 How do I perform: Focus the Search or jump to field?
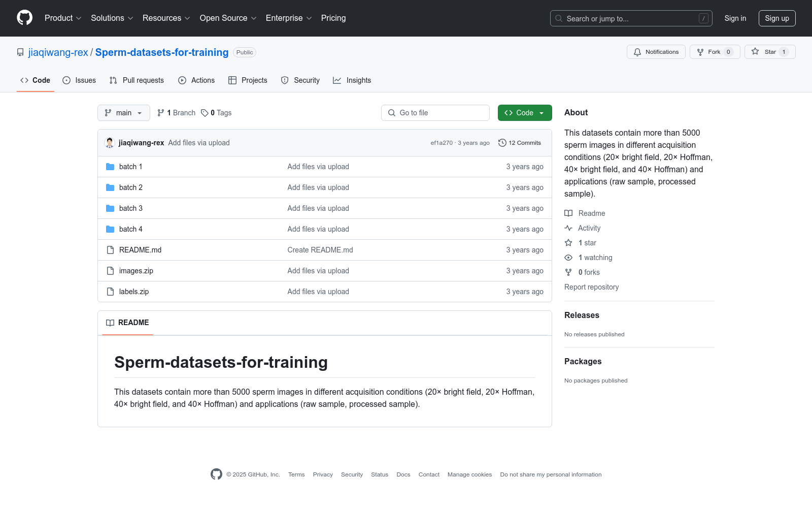[x=631, y=18]
